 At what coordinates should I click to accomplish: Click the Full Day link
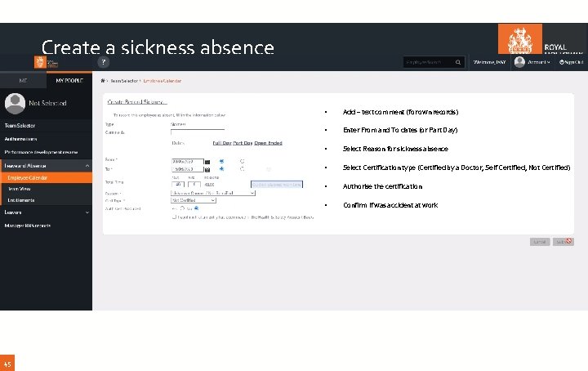point(222,143)
